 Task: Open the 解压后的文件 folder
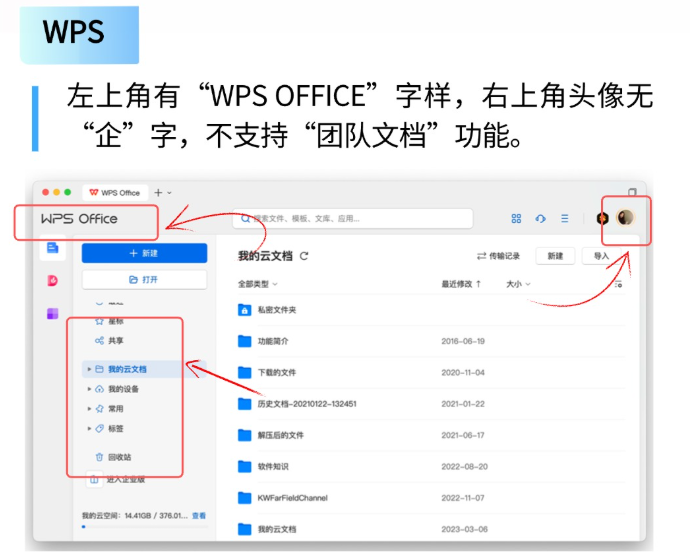click(x=281, y=435)
